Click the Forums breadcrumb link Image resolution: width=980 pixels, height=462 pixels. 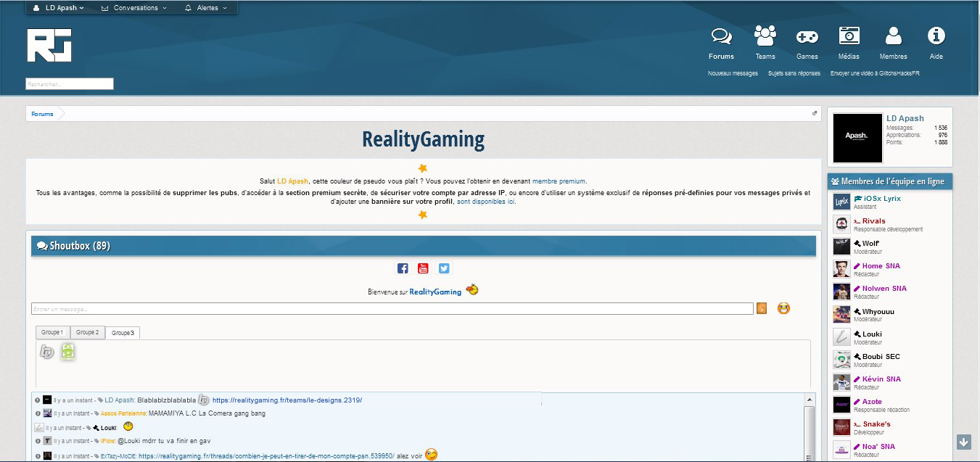tap(42, 114)
